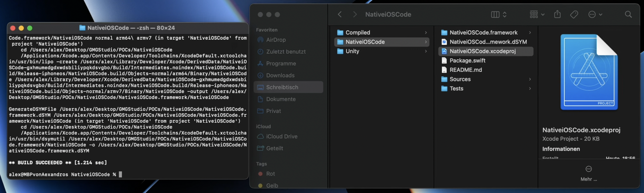Click the xcodeproj file icon in list

pos(444,51)
